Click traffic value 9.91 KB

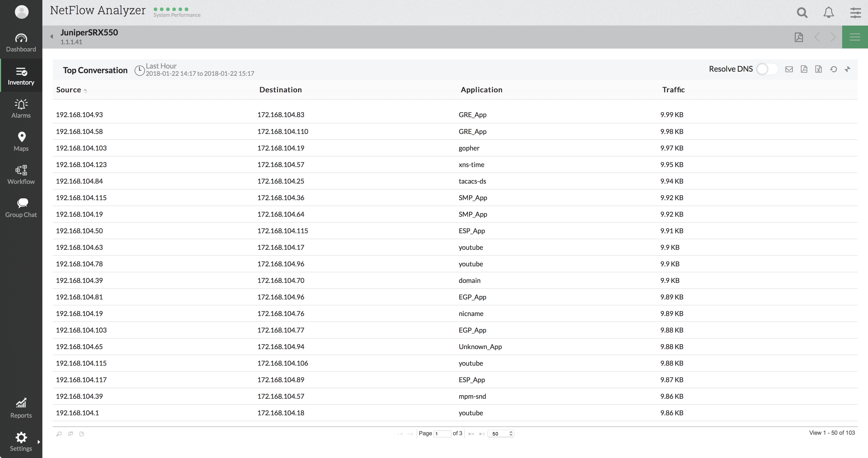tap(672, 231)
